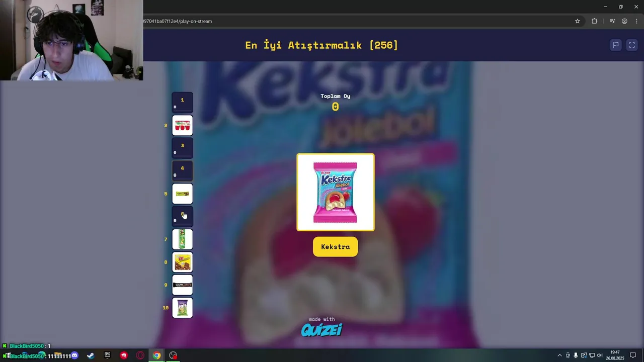Click the title En İyi Atıştırmalık [256]
Viewport: 644px width, 362px height.
tap(321, 45)
